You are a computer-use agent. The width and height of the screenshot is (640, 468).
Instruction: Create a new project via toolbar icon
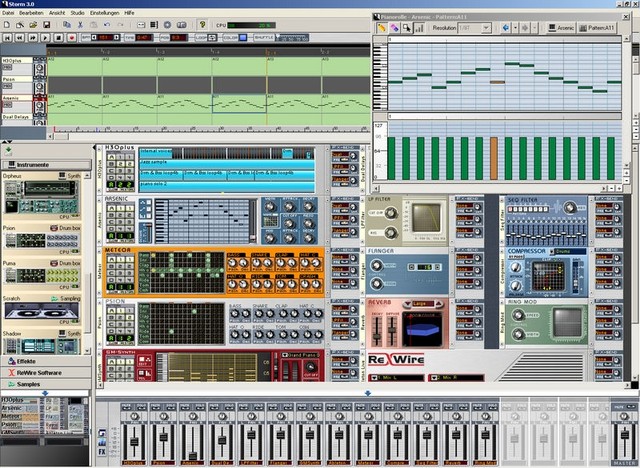pyautogui.click(x=7, y=25)
